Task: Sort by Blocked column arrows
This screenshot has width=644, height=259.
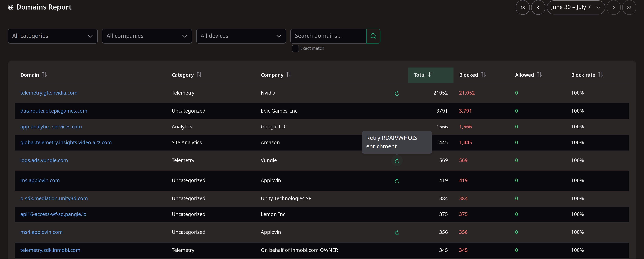Action: 483,74
